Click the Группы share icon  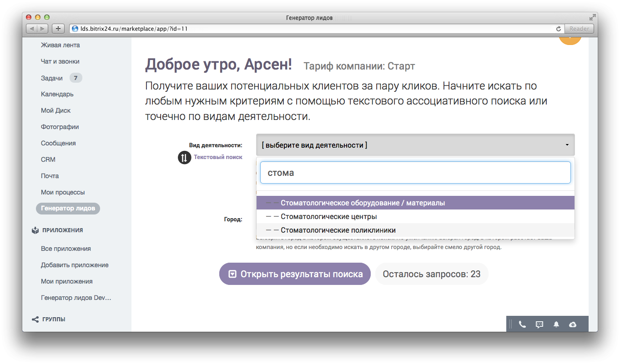tap(35, 319)
